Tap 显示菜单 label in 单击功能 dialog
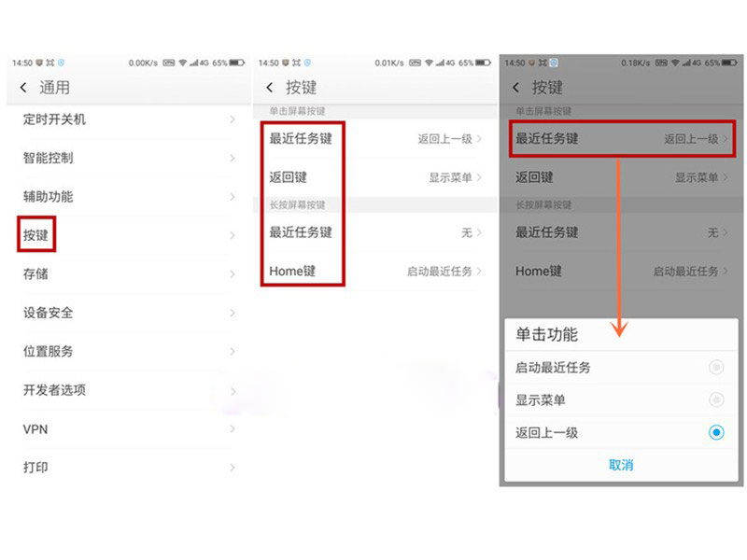 click(x=541, y=400)
